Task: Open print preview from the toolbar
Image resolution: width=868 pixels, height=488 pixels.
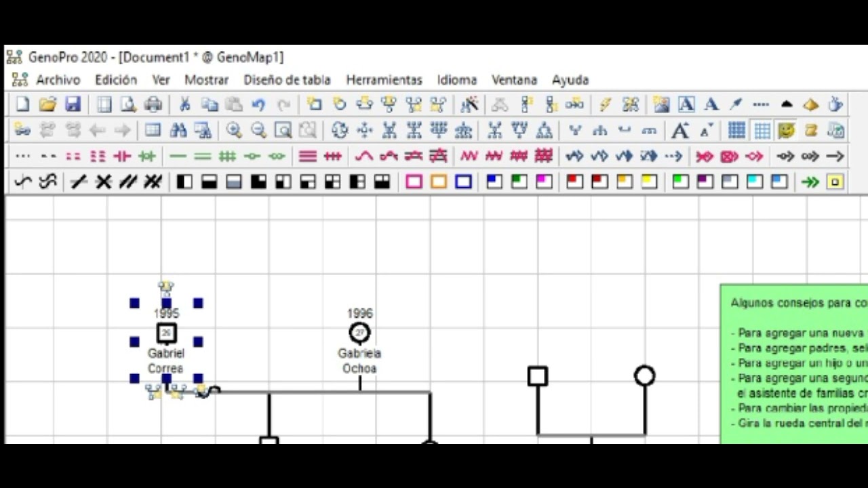Action: (129, 104)
